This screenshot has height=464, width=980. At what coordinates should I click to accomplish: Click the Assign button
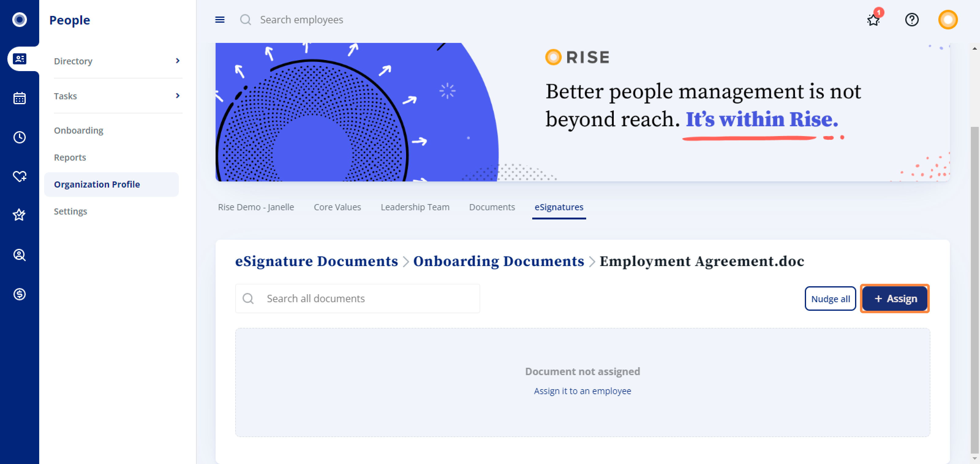[x=894, y=299]
